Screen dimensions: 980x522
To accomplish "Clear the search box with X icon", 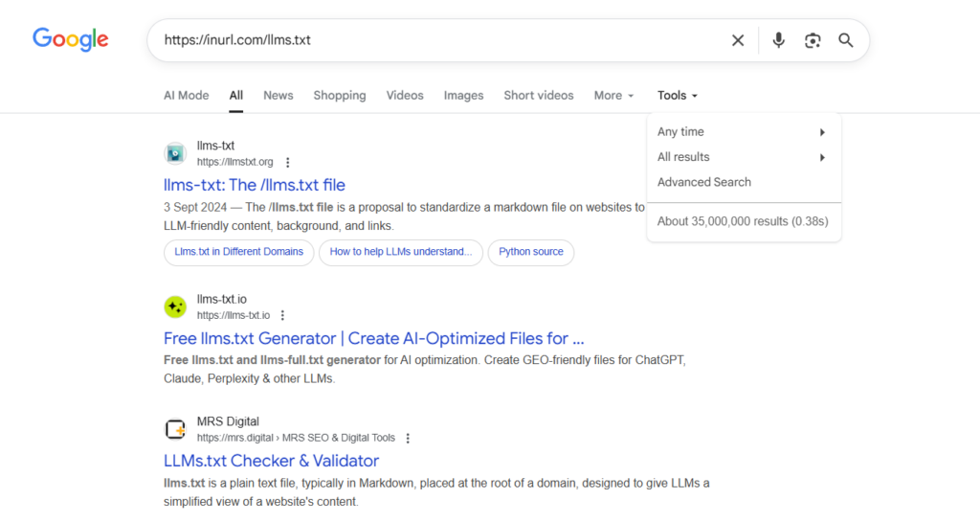I will tap(738, 40).
